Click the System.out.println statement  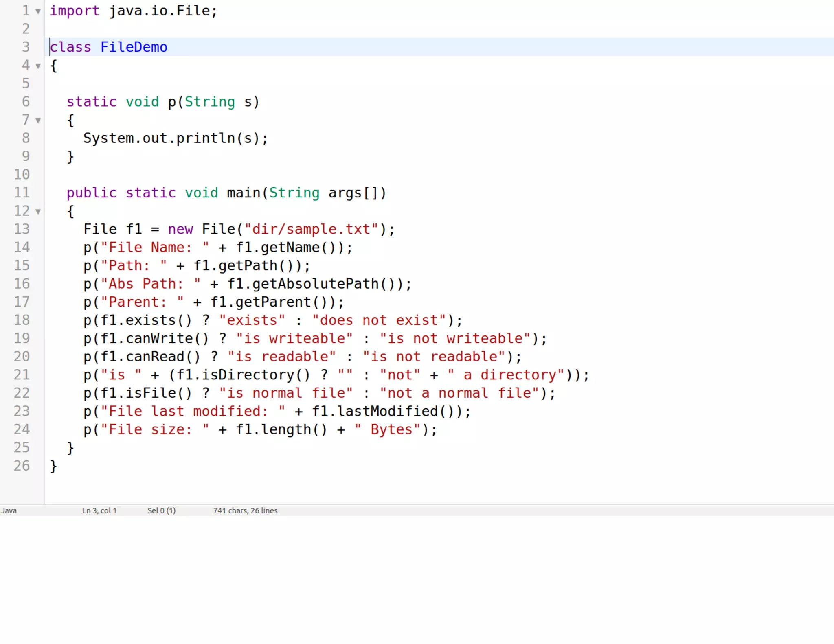pos(175,138)
